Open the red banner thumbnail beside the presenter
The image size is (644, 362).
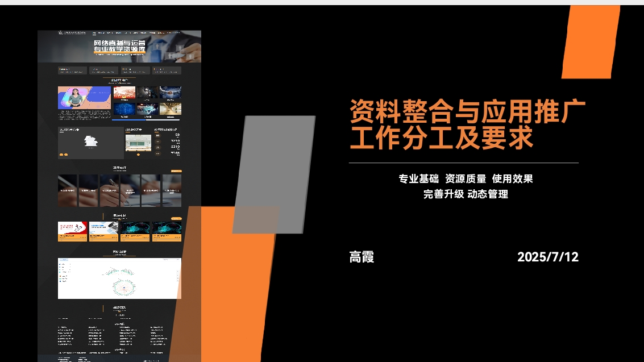click(x=124, y=93)
